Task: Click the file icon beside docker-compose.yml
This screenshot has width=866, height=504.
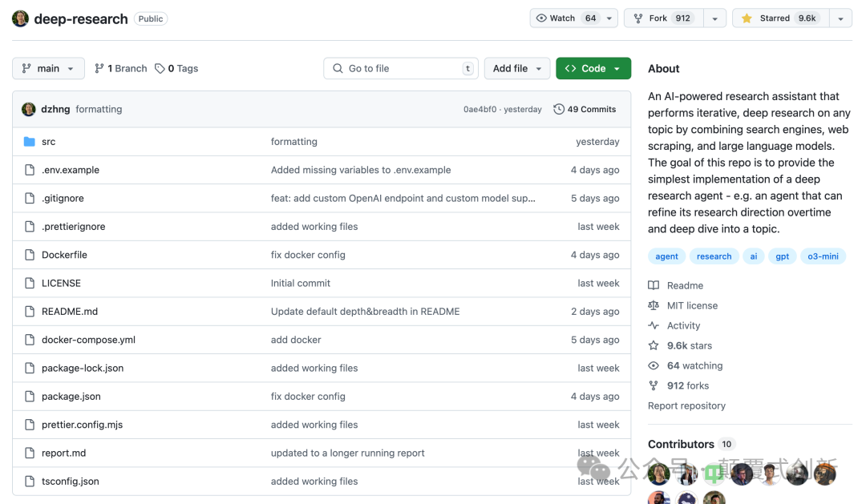Action: pyautogui.click(x=30, y=340)
